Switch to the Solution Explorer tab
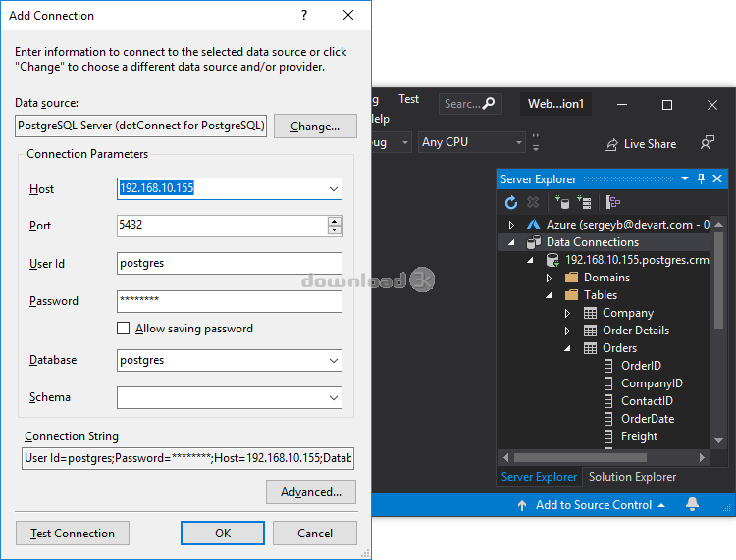 (632, 477)
